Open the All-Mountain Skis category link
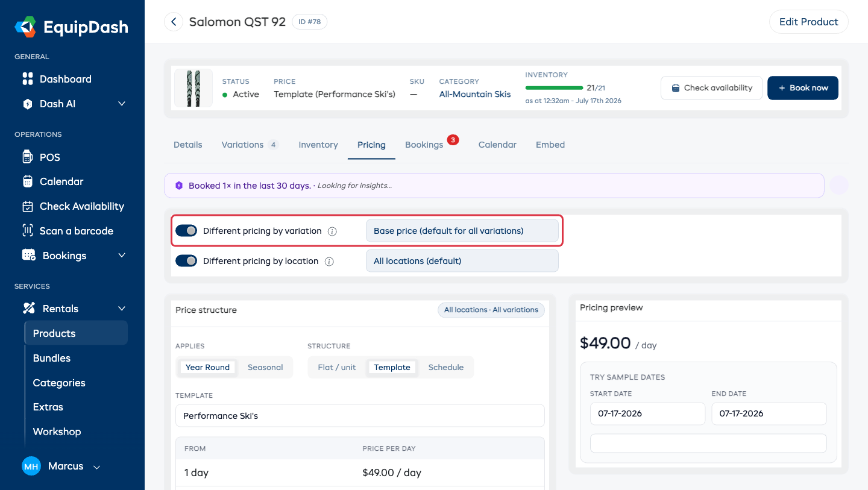Screen dimensions: 868x490 tap(475, 94)
